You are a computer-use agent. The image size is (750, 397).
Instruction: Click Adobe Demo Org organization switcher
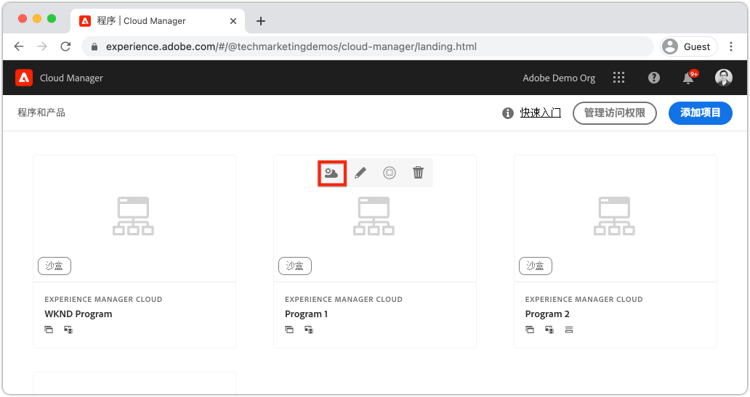[x=559, y=78]
